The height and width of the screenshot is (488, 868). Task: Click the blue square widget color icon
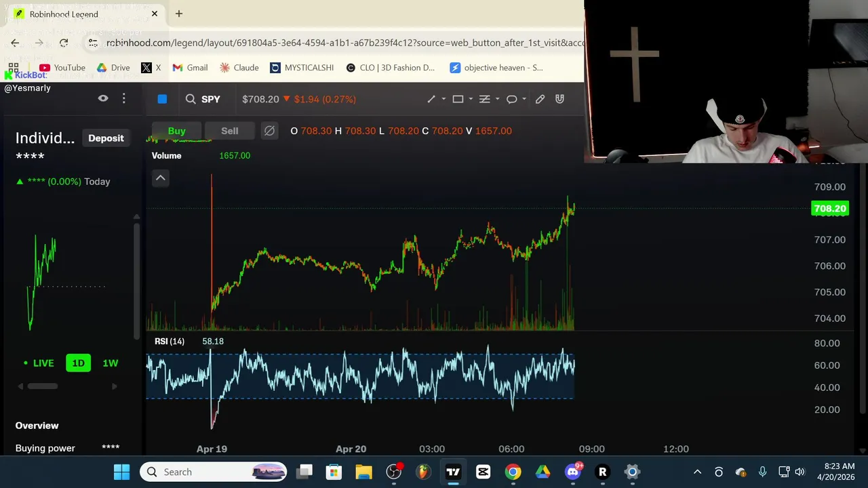click(162, 99)
